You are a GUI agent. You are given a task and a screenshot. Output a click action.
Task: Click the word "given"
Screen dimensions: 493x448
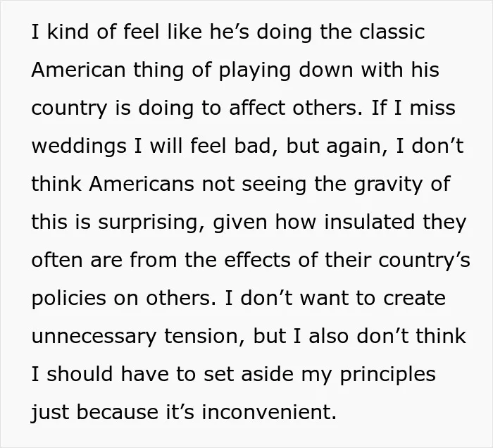click(240, 223)
